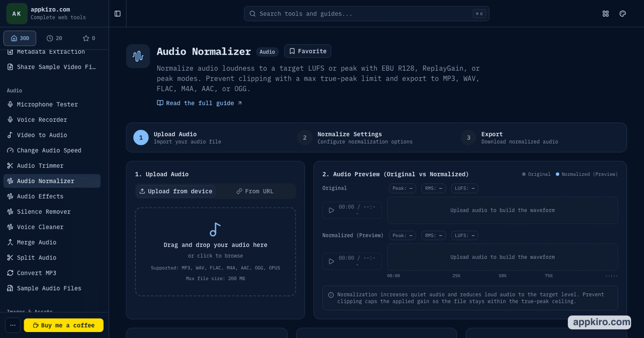
Task: Show the starred favorites tab
Action: click(x=89, y=38)
